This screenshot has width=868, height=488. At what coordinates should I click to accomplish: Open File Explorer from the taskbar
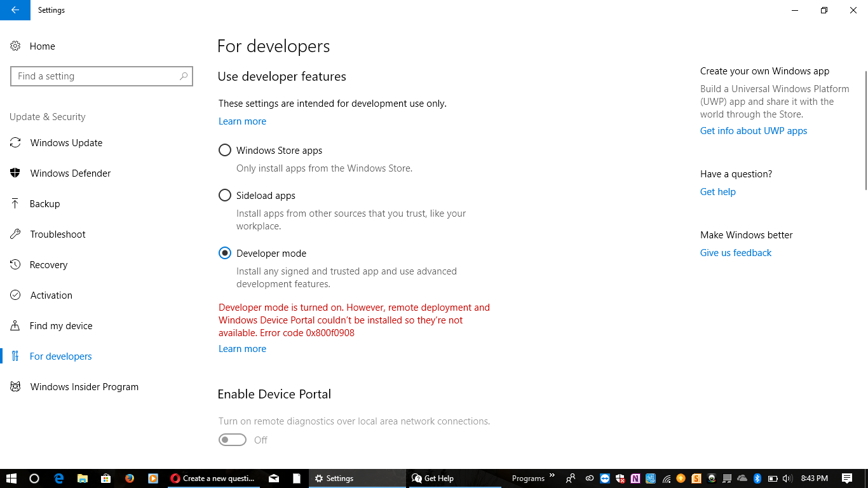click(82, 478)
